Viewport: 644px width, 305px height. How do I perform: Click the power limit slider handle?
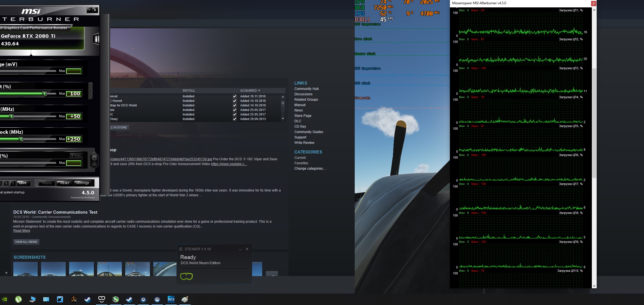[44, 93]
